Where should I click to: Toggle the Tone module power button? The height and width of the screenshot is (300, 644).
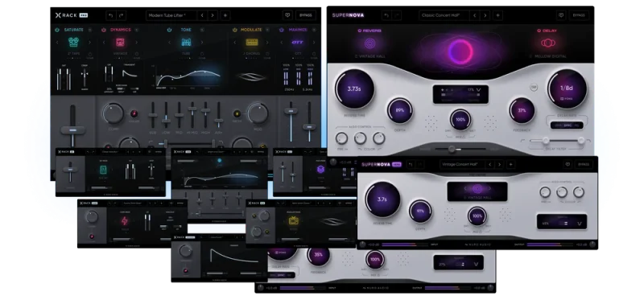click(170, 30)
